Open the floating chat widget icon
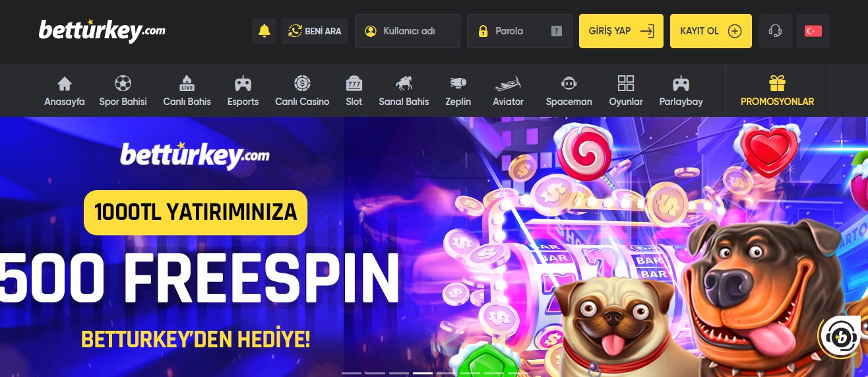 841,337
